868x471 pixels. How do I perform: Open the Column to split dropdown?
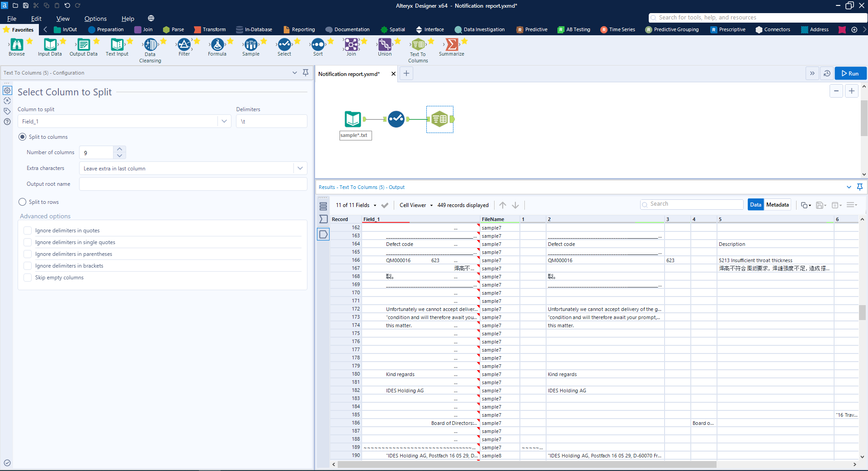(224, 121)
